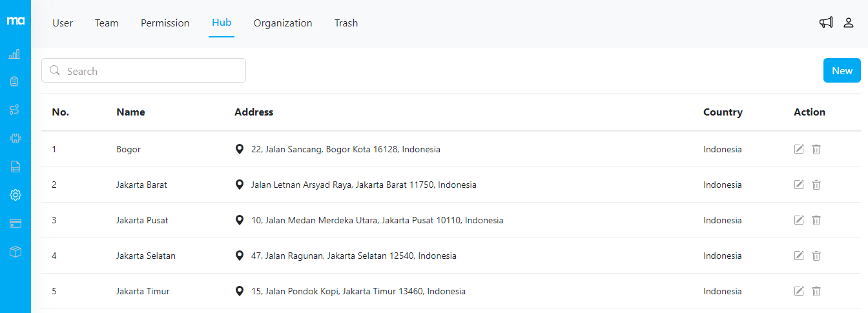Open the bar chart dashboard icon in sidebar
868x313 pixels.
point(15,54)
